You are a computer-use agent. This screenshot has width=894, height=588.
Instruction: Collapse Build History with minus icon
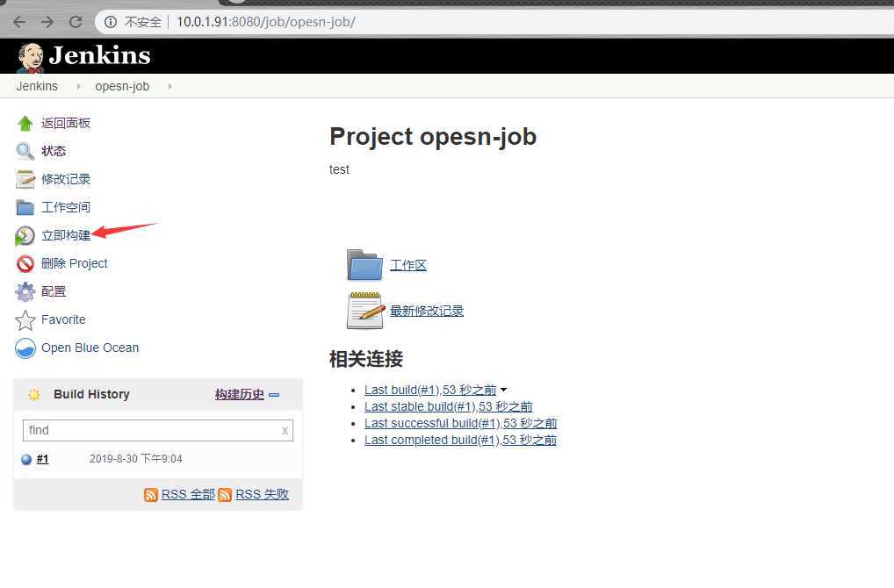274,395
